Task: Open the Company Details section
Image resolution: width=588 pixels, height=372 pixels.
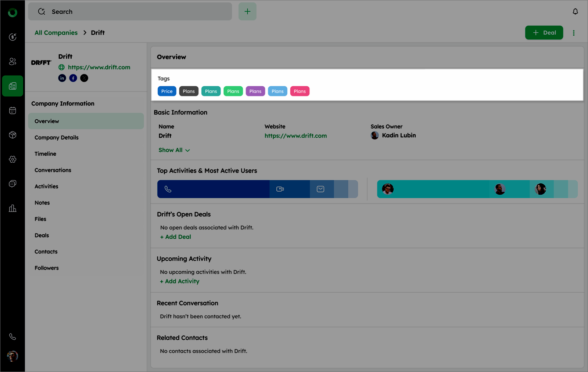Action: coord(56,138)
